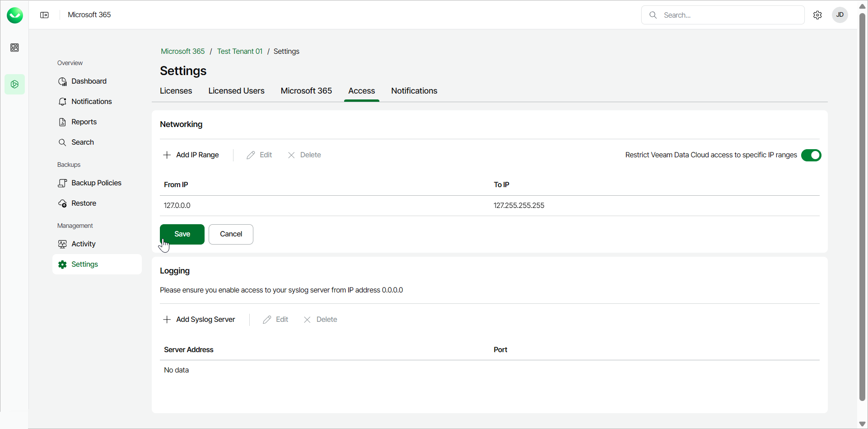This screenshot has height=429, width=868.
Task: Switch to the Licensed Users tab
Action: click(x=236, y=91)
